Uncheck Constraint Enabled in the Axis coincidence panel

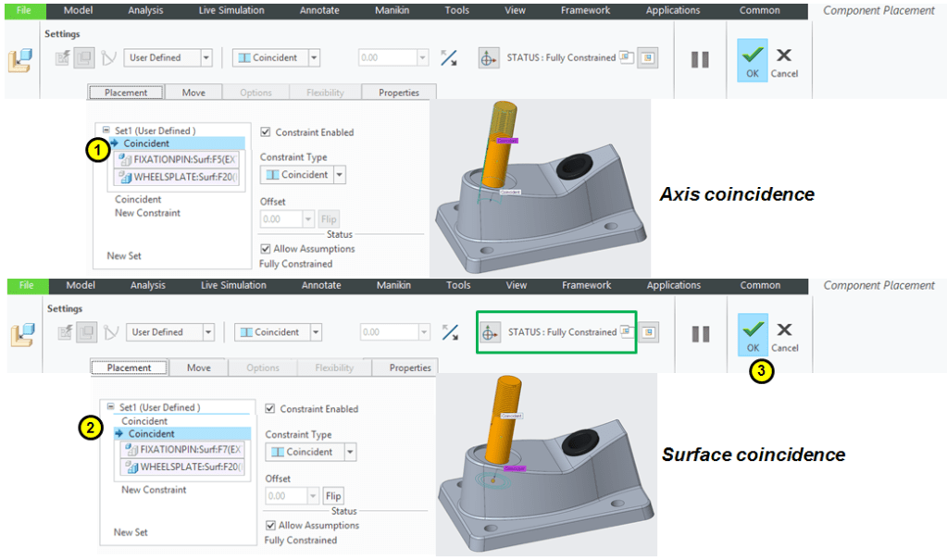tap(267, 132)
